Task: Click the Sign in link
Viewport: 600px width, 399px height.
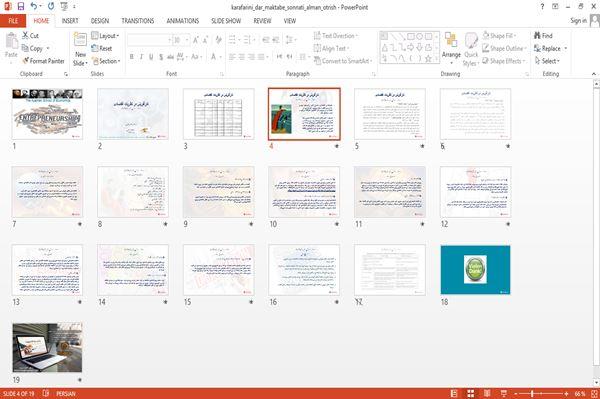Action: pyautogui.click(x=578, y=21)
